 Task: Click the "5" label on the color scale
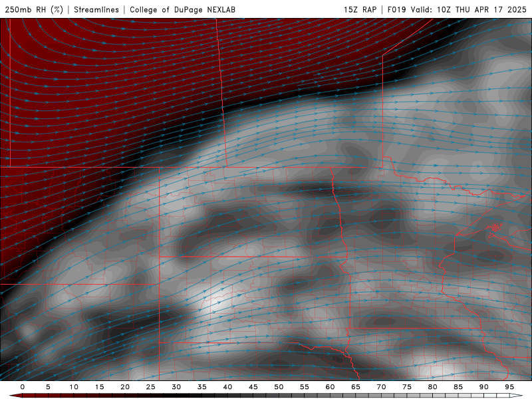(x=48, y=387)
